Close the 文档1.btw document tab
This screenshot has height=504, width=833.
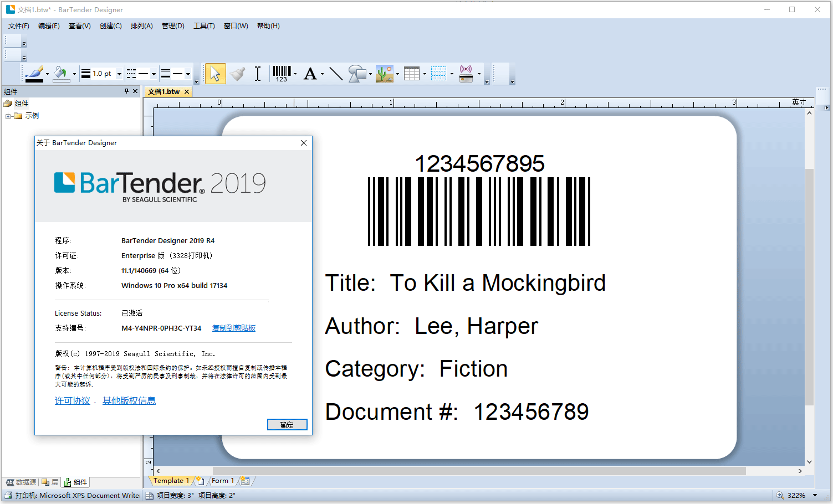point(187,92)
